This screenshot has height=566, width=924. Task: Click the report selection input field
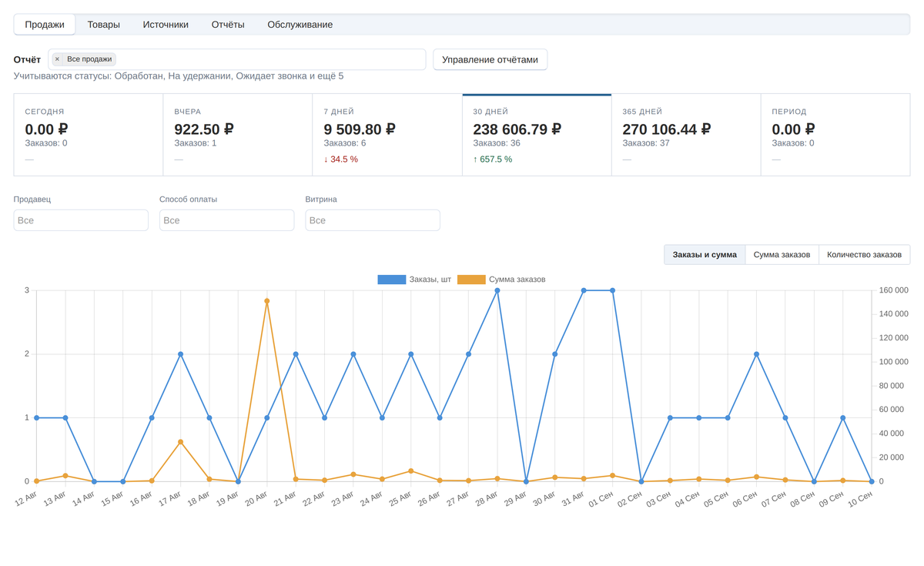click(237, 59)
